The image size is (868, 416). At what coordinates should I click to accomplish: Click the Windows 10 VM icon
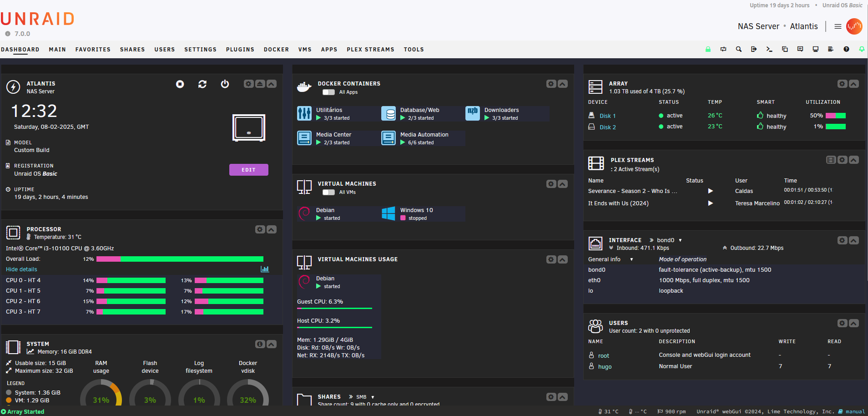click(389, 213)
